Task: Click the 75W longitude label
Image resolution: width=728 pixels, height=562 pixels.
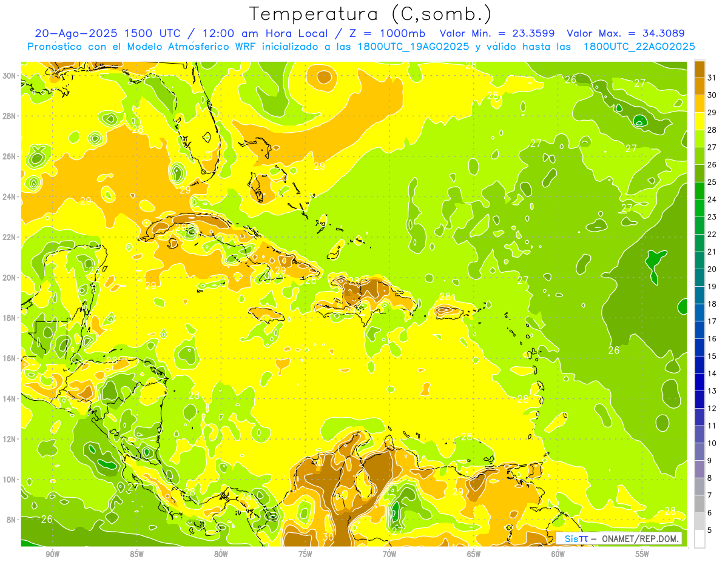Action: point(305,554)
